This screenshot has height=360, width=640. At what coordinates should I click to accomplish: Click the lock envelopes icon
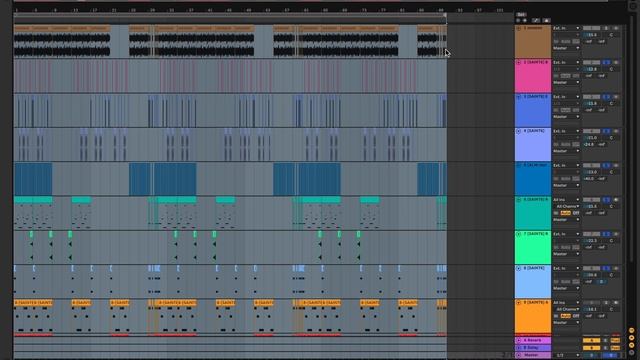(x=547, y=20)
